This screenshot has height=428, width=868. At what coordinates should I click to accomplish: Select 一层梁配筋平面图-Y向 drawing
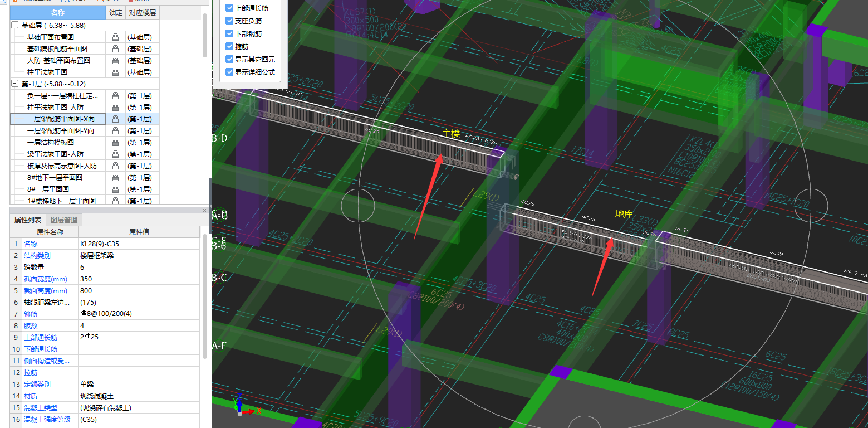coord(61,130)
